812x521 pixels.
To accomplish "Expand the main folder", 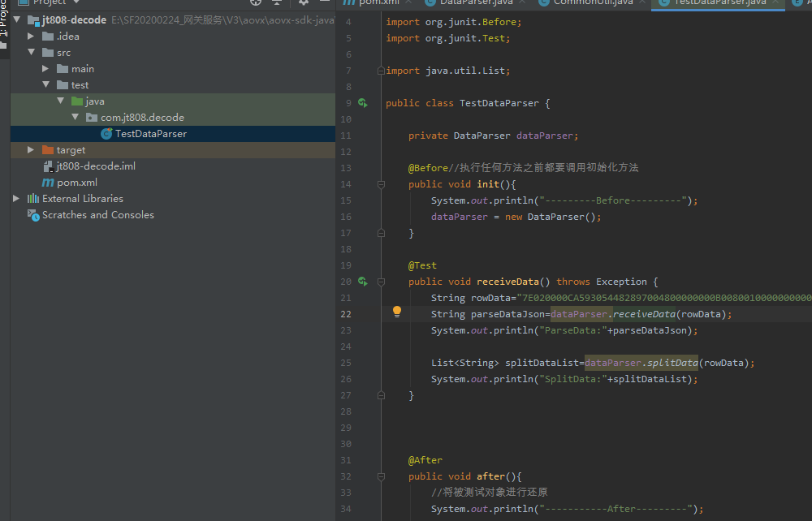I will click(45, 69).
